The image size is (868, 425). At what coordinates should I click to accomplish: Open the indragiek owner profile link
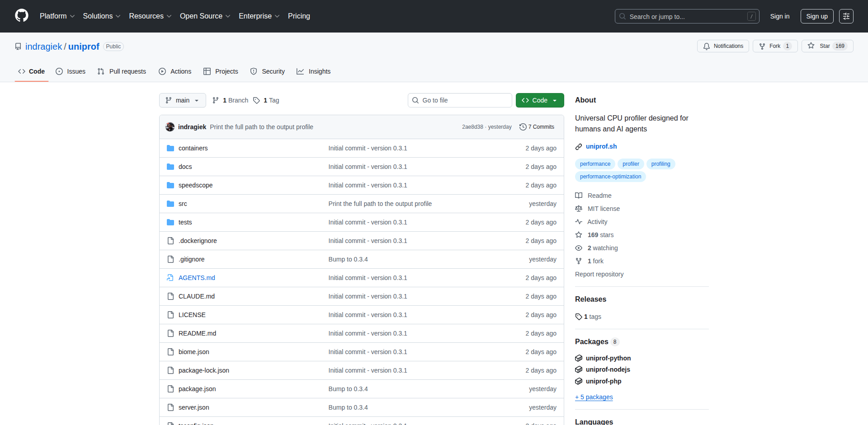click(x=43, y=47)
